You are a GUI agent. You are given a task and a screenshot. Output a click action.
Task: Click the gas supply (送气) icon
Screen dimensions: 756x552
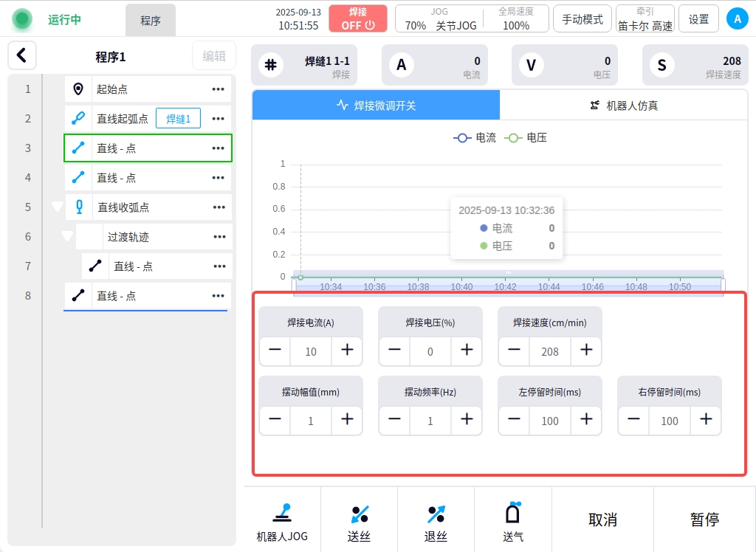coord(513,513)
